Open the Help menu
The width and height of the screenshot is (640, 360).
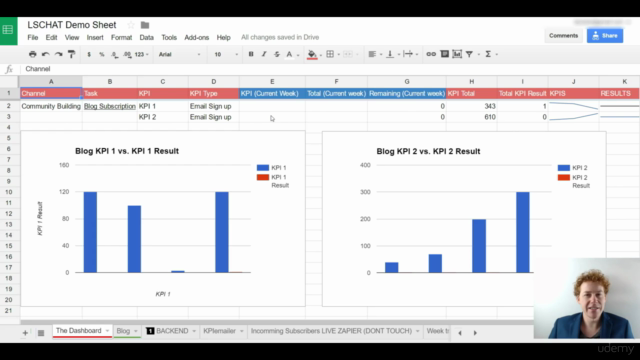coord(223,38)
